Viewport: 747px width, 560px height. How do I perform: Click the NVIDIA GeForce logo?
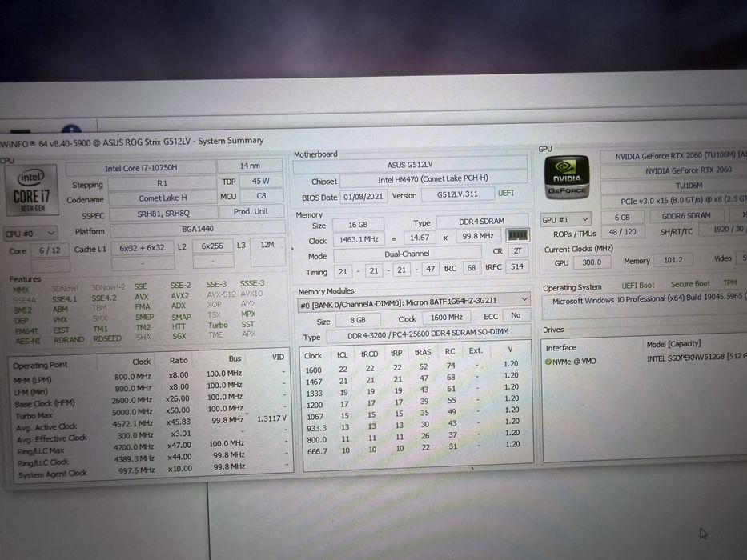click(x=567, y=177)
